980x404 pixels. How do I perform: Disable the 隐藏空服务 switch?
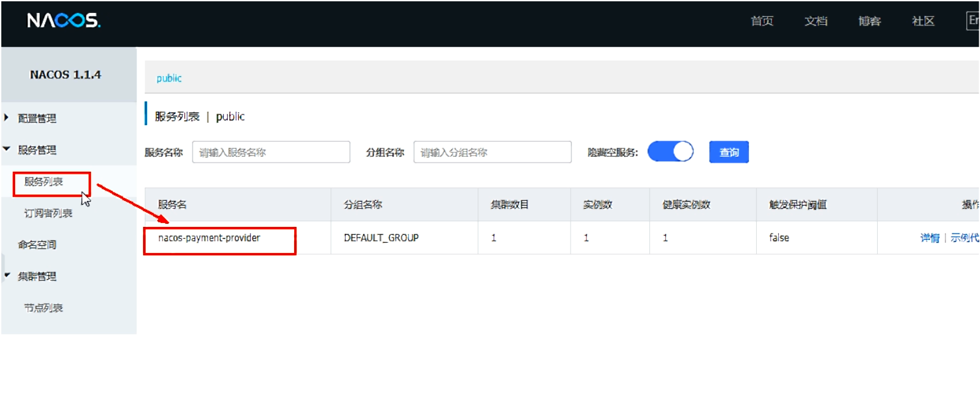[670, 151]
